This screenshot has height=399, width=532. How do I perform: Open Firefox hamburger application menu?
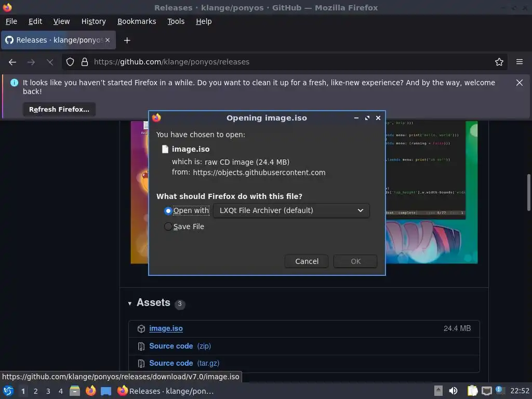pos(520,62)
